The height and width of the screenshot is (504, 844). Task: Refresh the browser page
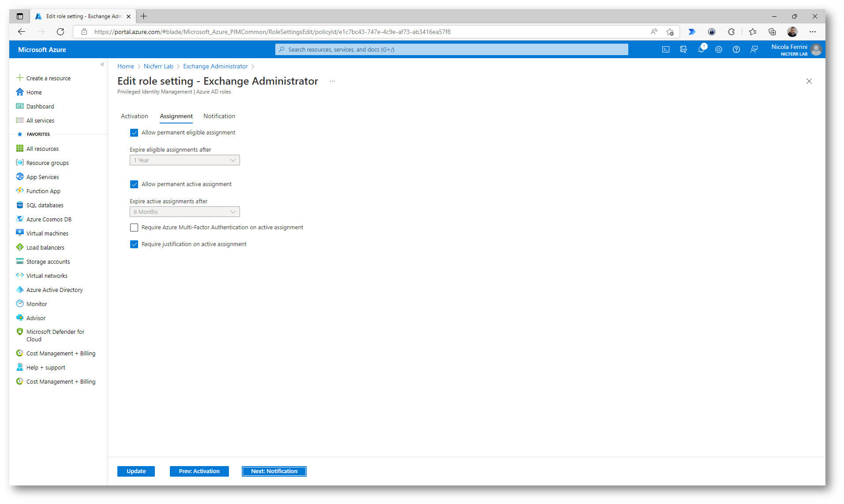pyautogui.click(x=60, y=32)
